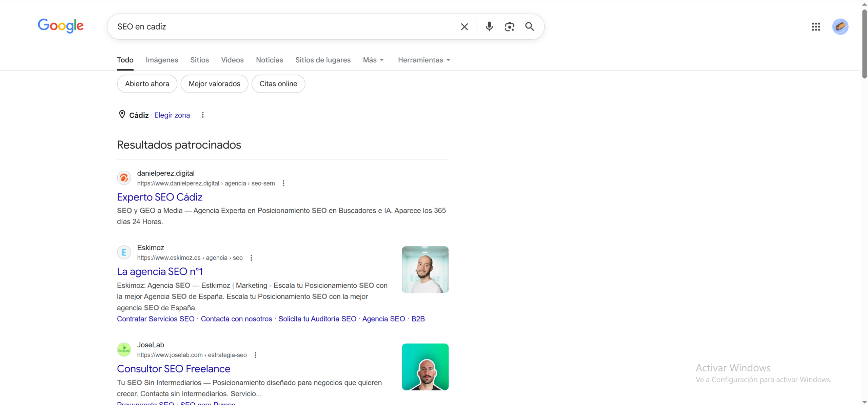Viewport: 868px width, 405px height.
Task: Click the JoseLab favicon
Action: click(124, 349)
